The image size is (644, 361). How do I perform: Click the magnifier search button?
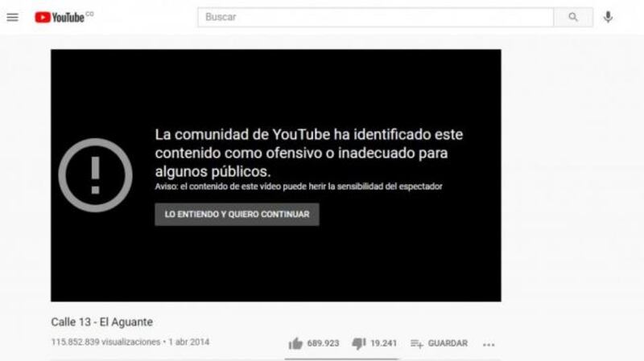[x=573, y=17]
